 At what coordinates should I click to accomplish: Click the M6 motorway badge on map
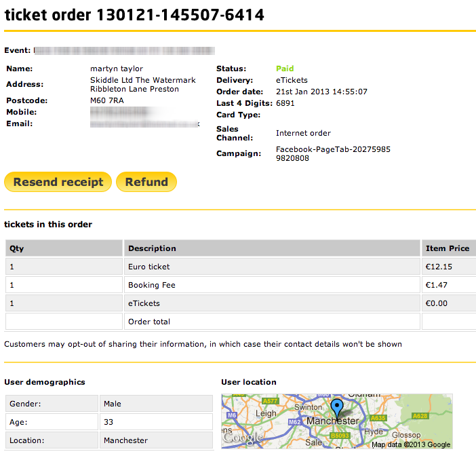pyautogui.click(x=233, y=415)
